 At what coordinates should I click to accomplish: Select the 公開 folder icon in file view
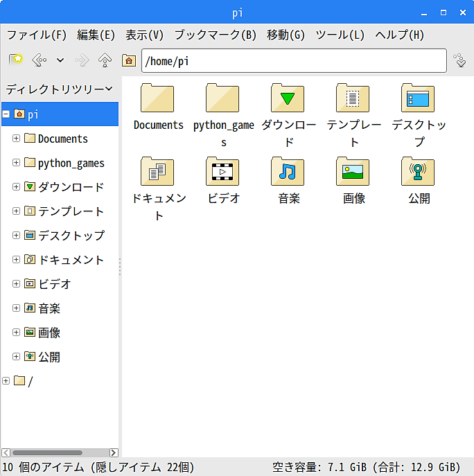(418, 171)
